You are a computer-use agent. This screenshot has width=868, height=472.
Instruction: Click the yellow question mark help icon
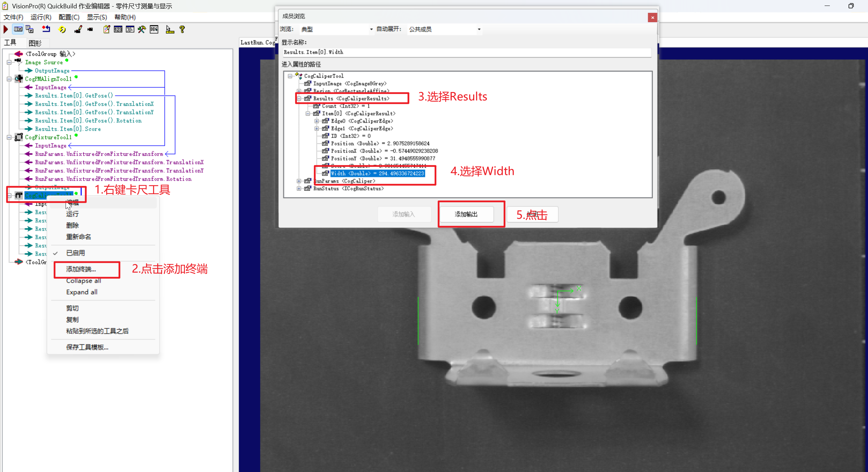pos(182,29)
